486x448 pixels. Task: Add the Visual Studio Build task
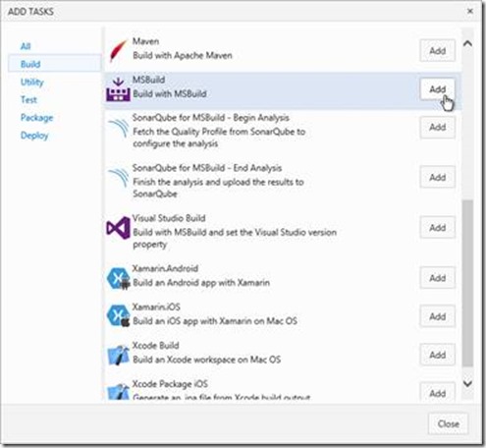[438, 228]
